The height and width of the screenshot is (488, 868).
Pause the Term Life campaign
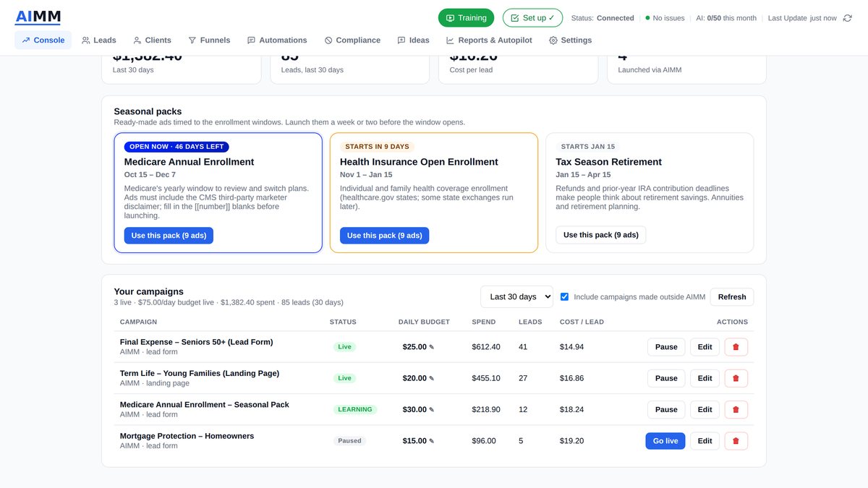tap(666, 378)
